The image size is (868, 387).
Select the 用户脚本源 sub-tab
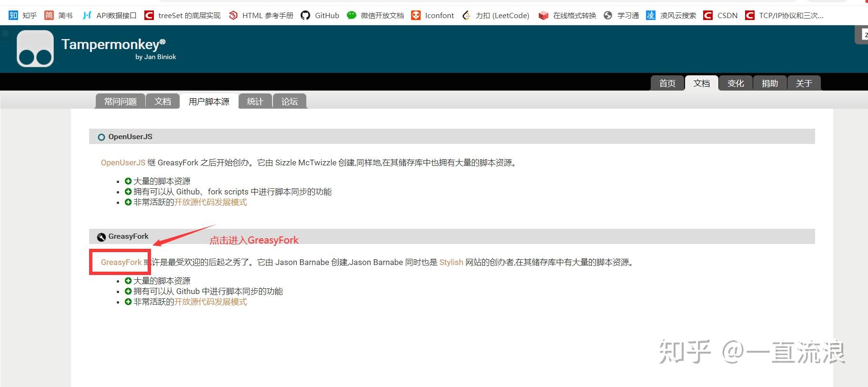tap(209, 101)
